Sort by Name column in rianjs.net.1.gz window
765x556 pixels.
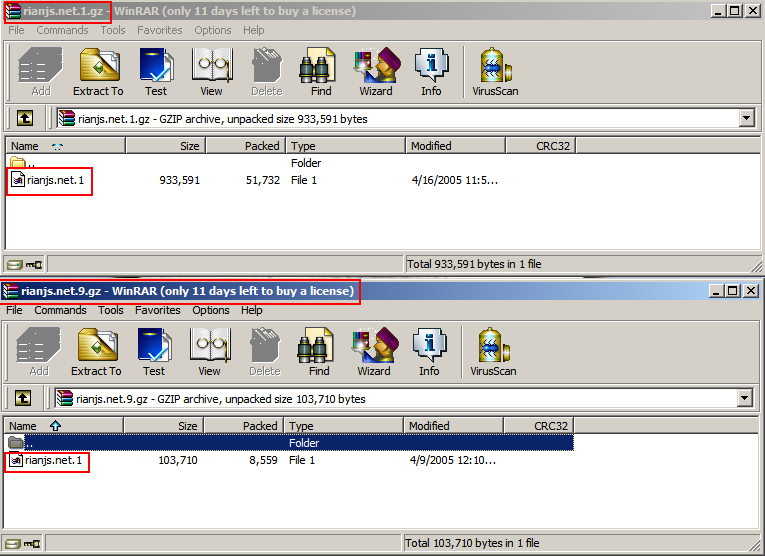(65, 146)
